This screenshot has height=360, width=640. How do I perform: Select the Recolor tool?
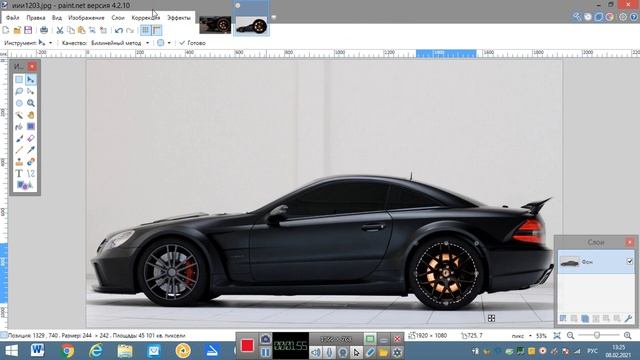pos(31,162)
